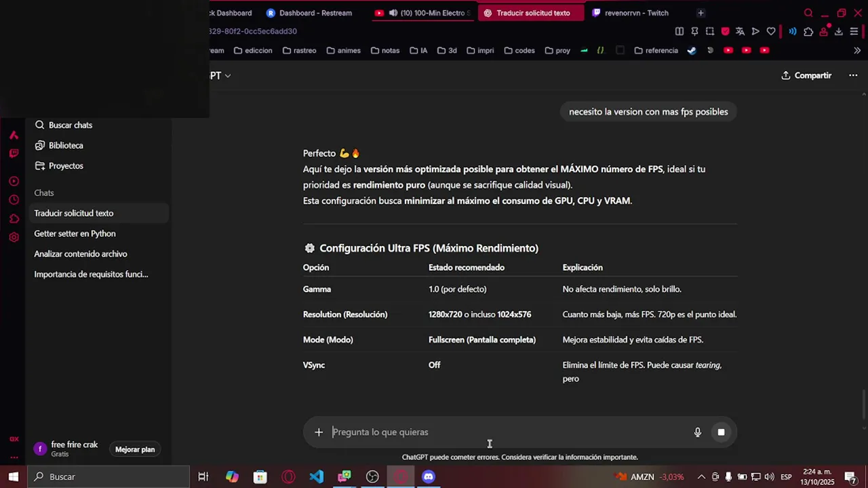The image size is (868, 488).
Task: Open History clock icon in Opera sidebar
Action: click(x=14, y=200)
